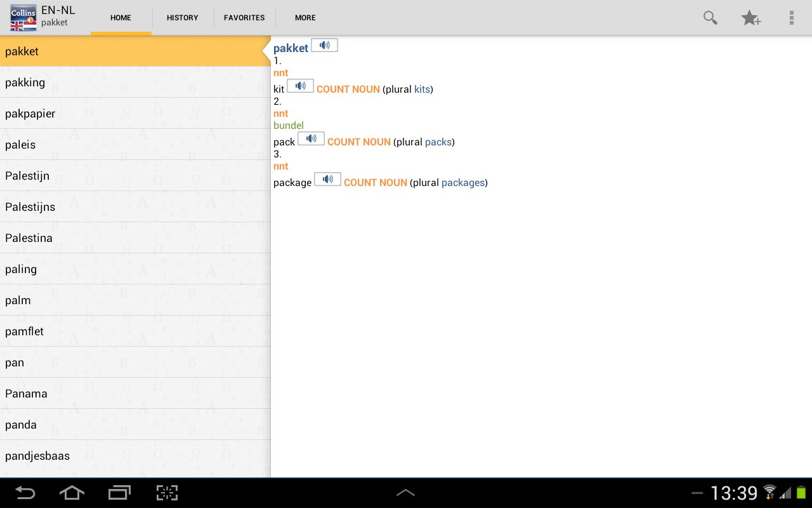Viewport: 812px width, 508px height.
Task: Tap COUNT NOUN label next to kit
Action: (x=348, y=90)
